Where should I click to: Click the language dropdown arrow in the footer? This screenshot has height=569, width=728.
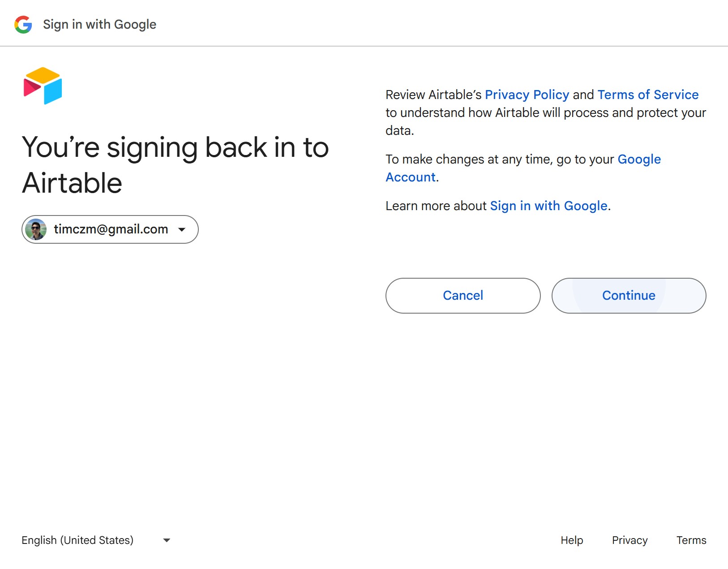pyautogui.click(x=167, y=540)
